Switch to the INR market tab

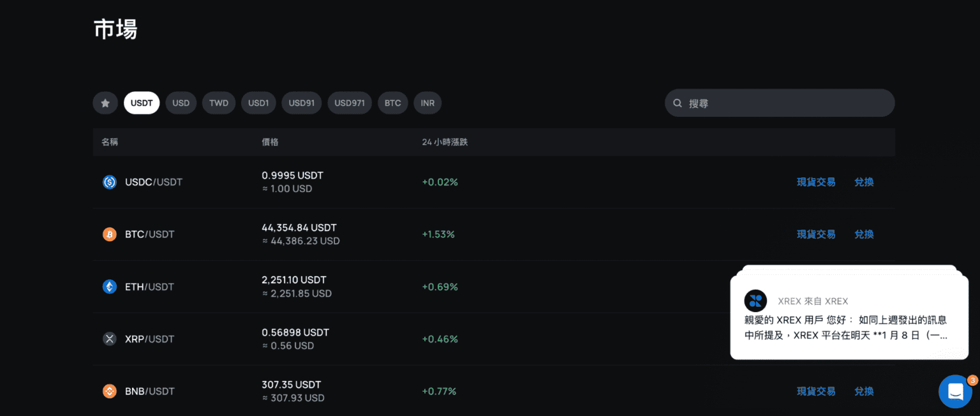point(427,103)
